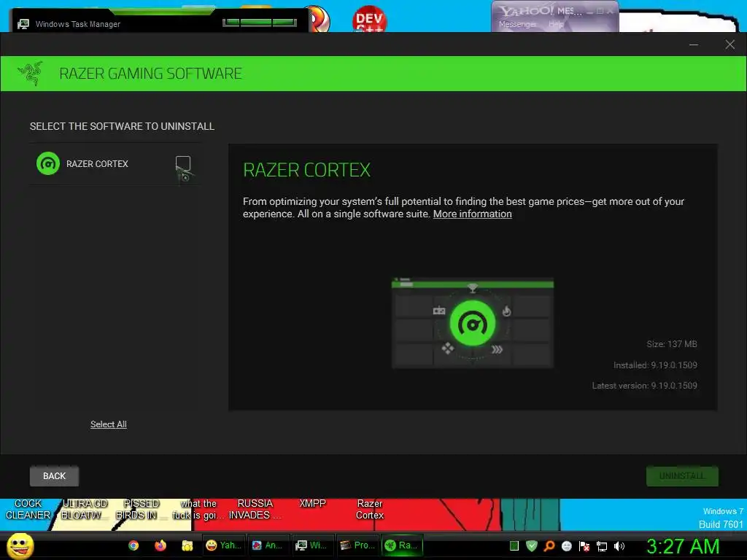Click the Razer Cortex preview image
This screenshot has width=747, height=560.
click(x=473, y=322)
